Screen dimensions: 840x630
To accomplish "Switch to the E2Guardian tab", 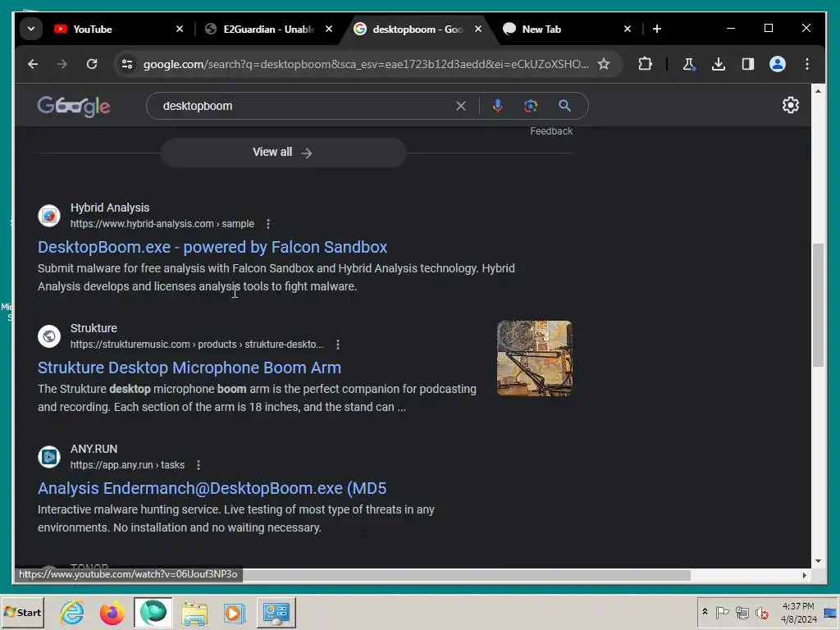I will [x=268, y=29].
